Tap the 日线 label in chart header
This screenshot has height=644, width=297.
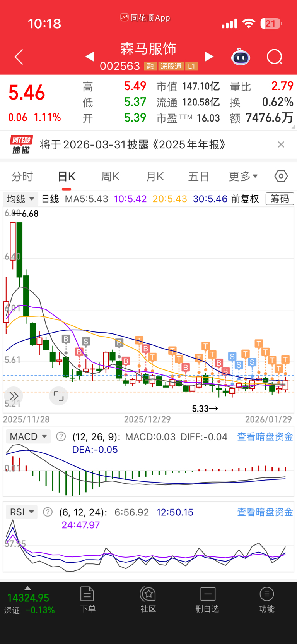click(x=50, y=199)
